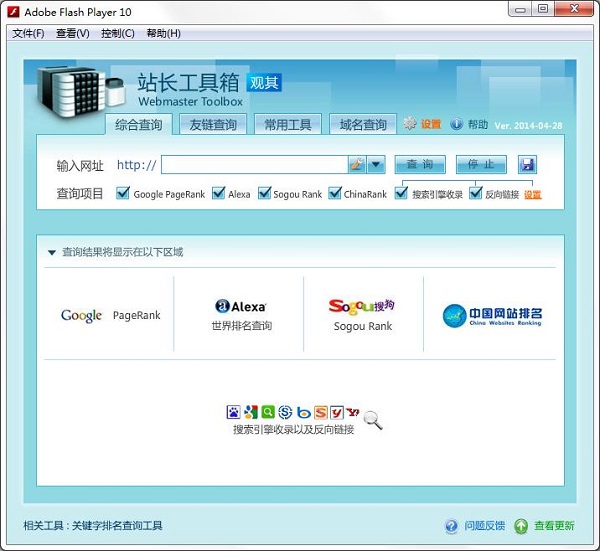The height and width of the screenshot is (551, 600).
Task: Disable the 反向链接 checkbox
Action: coord(476,193)
